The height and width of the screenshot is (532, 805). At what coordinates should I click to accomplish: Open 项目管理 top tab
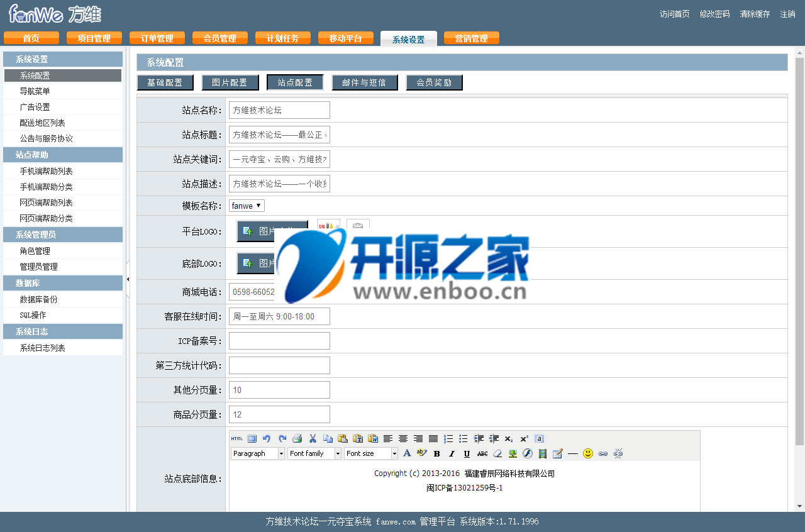pyautogui.click(x=94, y=38)
